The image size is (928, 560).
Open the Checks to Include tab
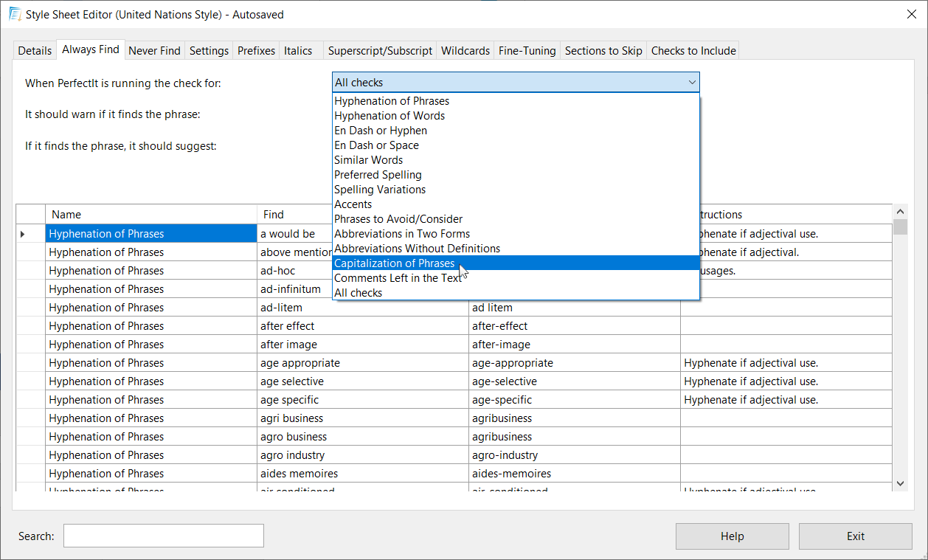click(x=693, y=51)
